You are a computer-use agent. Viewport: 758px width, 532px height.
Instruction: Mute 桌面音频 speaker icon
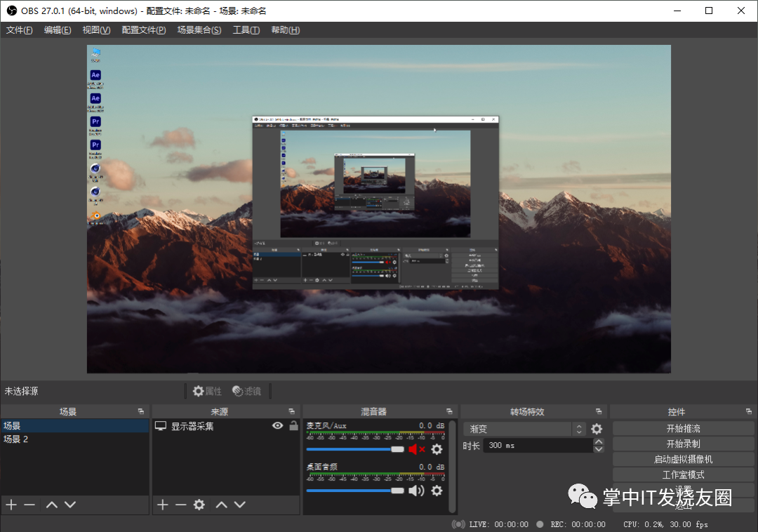tap(416, 491)
